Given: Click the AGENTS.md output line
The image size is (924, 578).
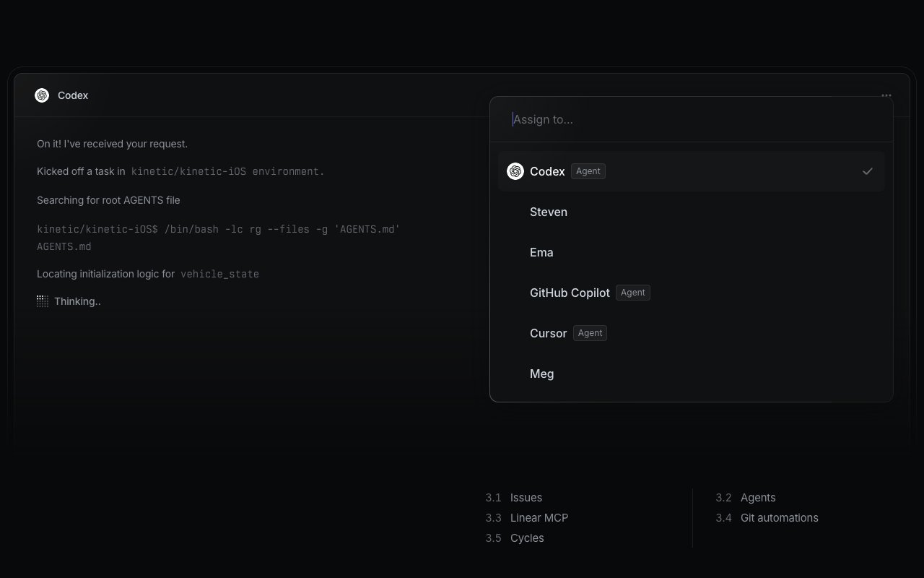Looking at the screenshot, I should tap(64, 246).
